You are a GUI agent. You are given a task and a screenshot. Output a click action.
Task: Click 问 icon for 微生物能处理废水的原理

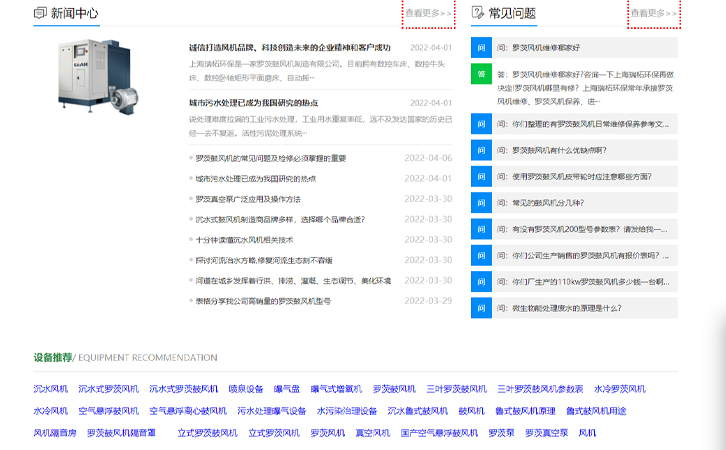(x=481, y=308)
